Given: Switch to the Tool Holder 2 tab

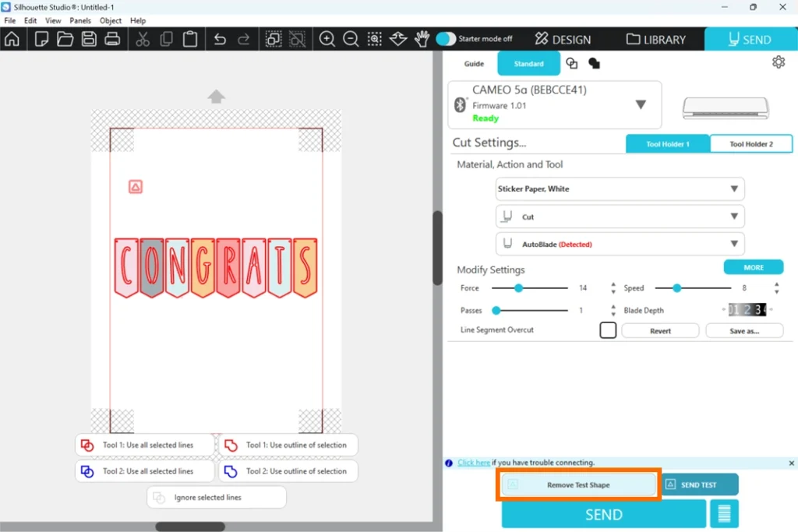Looking at the screenshot, I should pos(751,144).
